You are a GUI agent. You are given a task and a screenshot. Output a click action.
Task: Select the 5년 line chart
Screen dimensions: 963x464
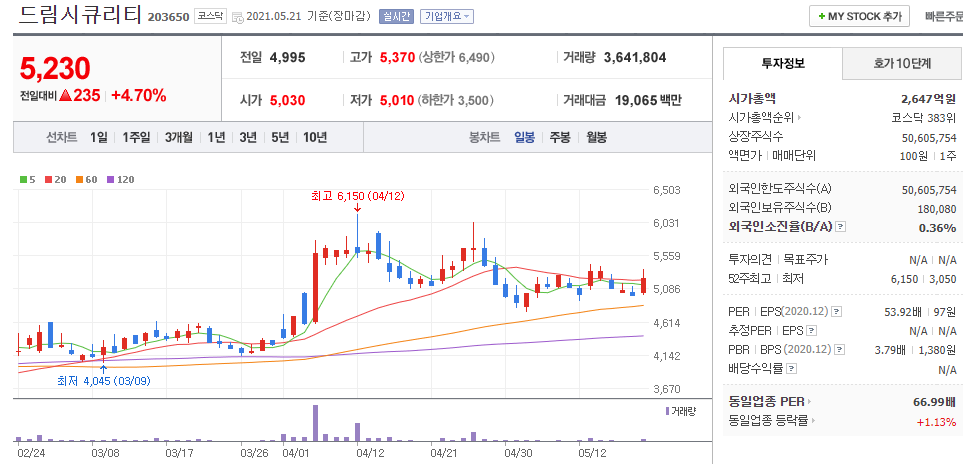[279, 137]
